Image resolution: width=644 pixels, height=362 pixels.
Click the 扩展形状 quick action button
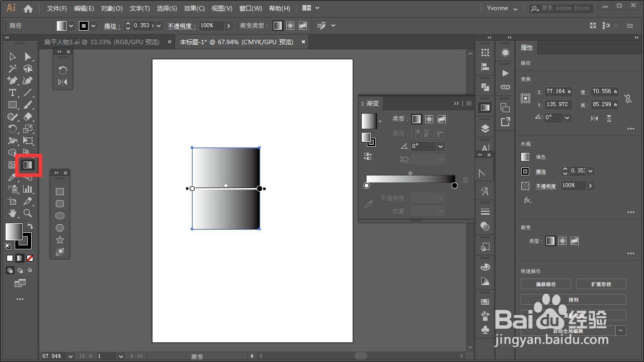(x=601, y=284)
